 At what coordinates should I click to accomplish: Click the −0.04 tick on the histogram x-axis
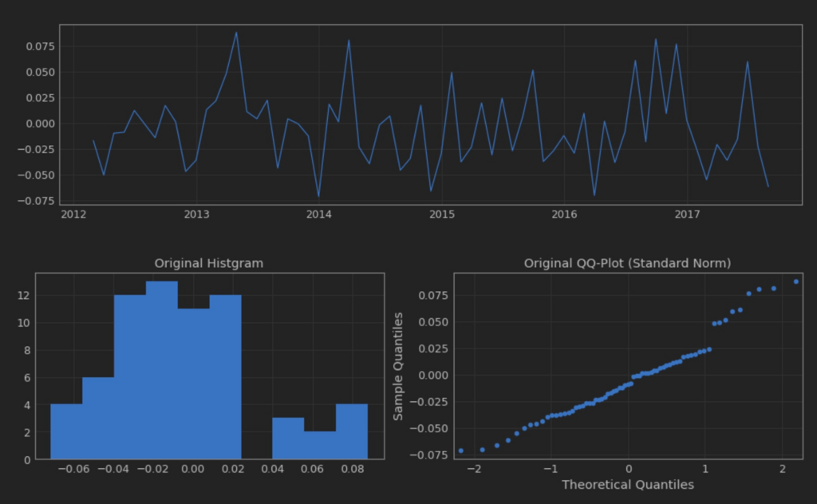point(113,469)
